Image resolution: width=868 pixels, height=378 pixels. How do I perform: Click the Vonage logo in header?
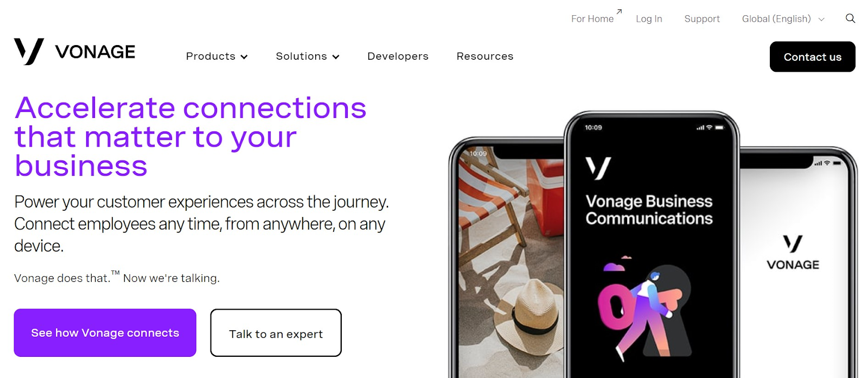[x=74, y=52]
